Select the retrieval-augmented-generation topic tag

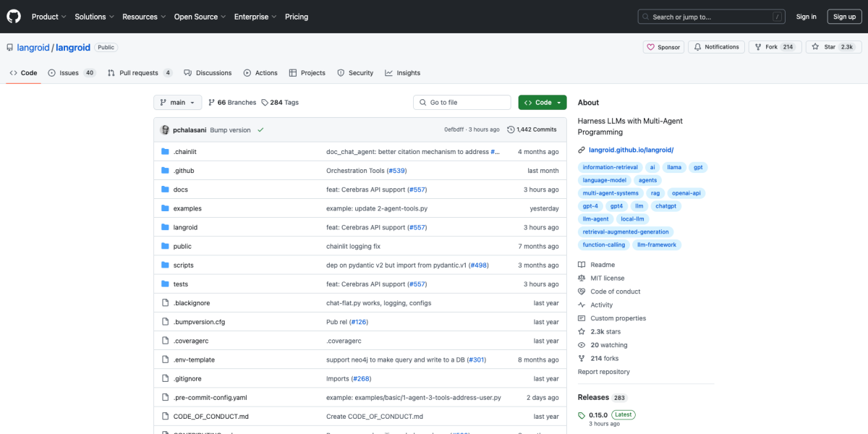pos(626,231)
